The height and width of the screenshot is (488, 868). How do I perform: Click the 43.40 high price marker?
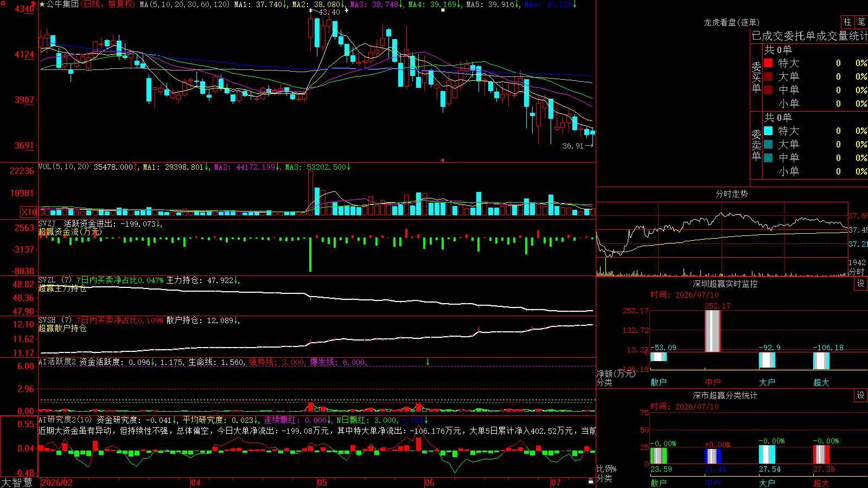(329, 12)
